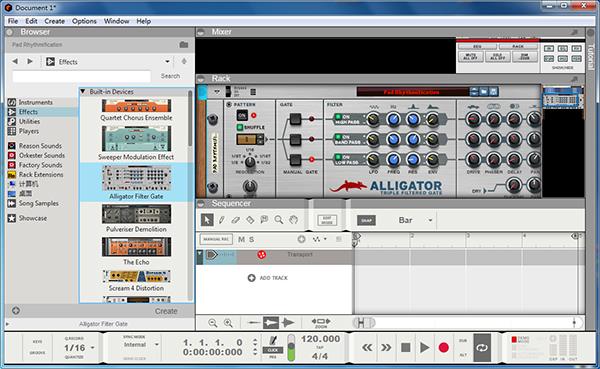Select the arrow Selection tool in Sequencer
Screen dimensions: 600x369
coord(207,220)
